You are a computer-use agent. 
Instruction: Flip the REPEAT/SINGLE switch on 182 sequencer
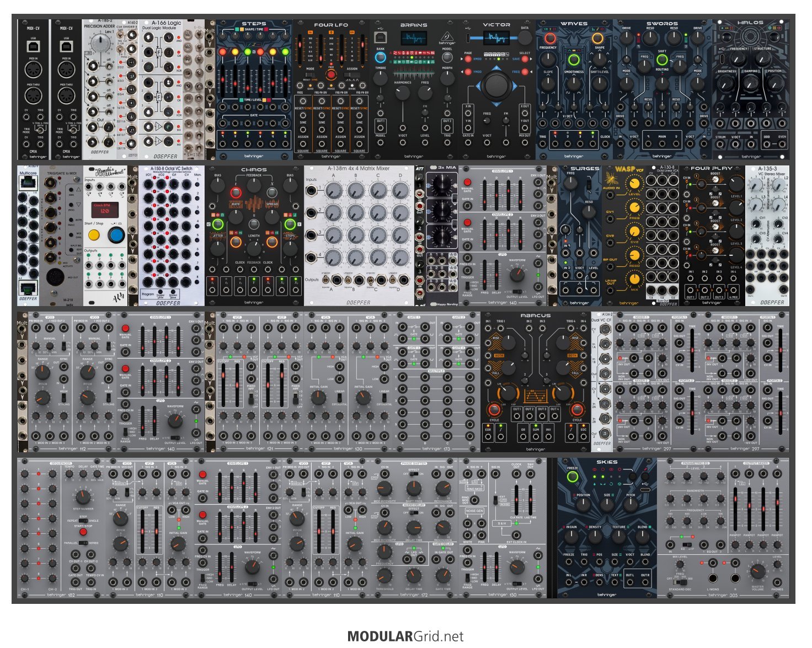pyautogui.click(x=83, y=521)
